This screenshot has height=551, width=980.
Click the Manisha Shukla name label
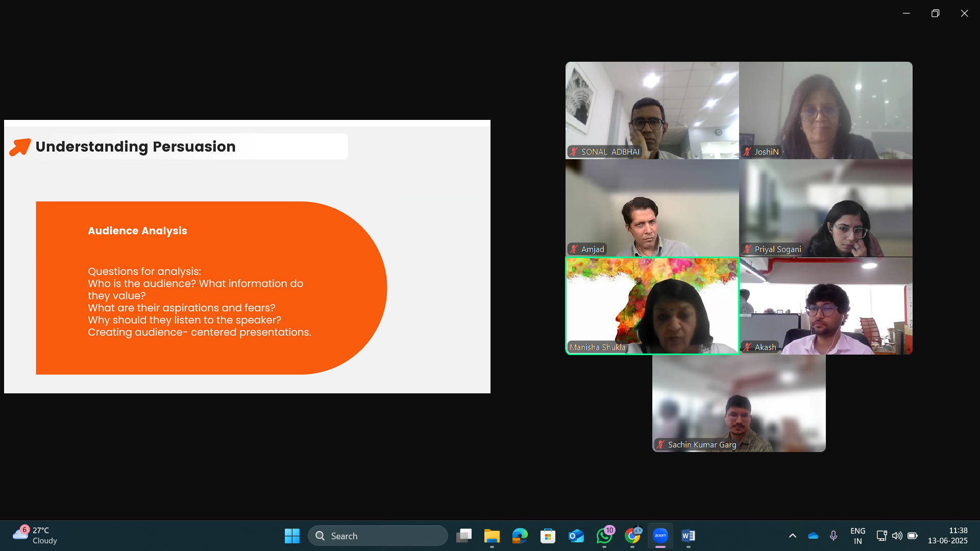coord(598,347)
